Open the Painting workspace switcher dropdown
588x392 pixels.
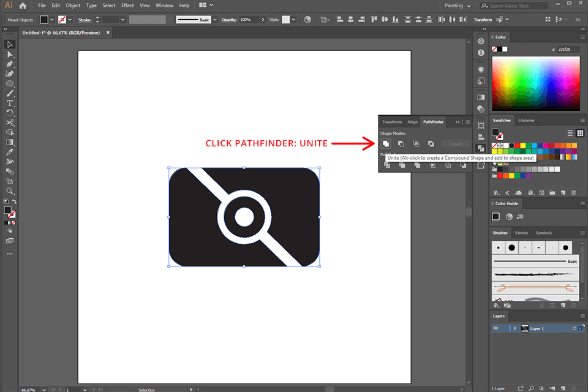click(458, 6)
